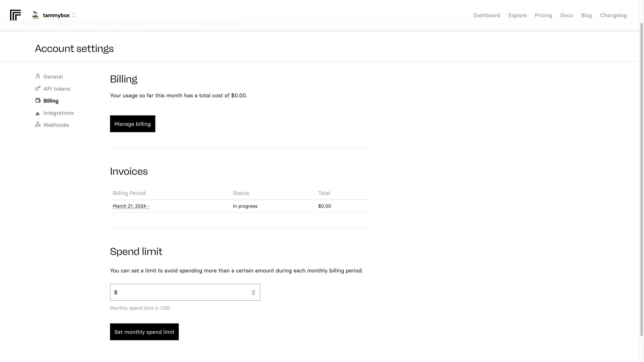Viewport: 644px width, 362px height.
Task: Open the March 21, 2024 invoice
Action: tap(131, 206)
